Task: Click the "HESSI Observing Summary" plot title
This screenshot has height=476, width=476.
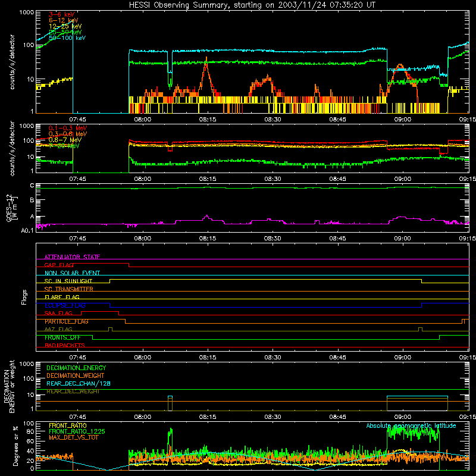Action: 252,5
